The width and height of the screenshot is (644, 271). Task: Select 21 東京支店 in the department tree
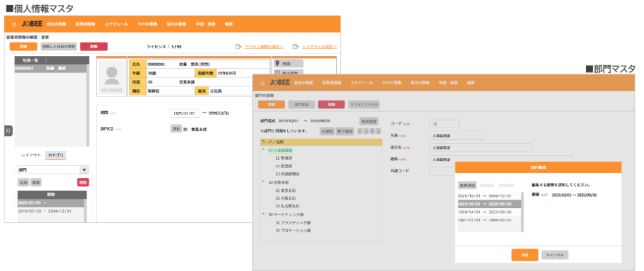[287, 190]
